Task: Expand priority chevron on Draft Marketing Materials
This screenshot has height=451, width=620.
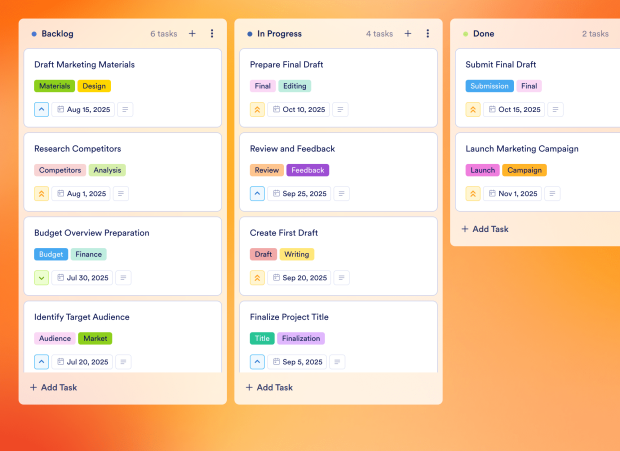Action: pos(42,110)
